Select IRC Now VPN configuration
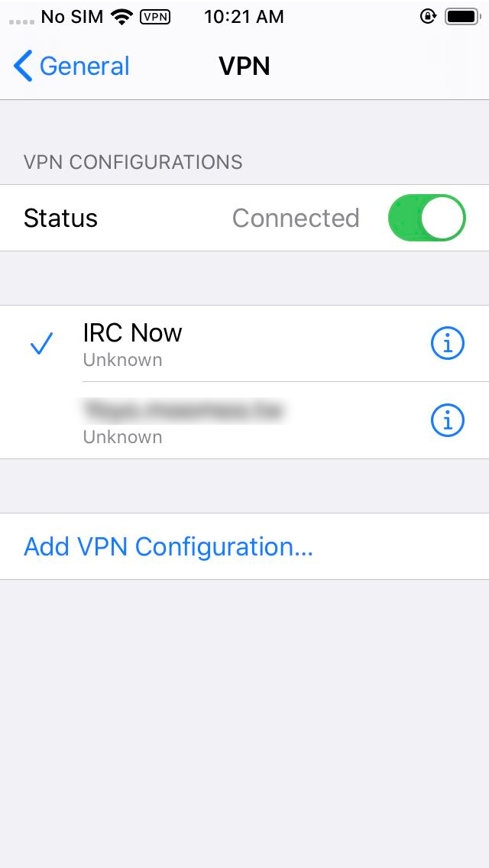This screenshot has width=489, height=868. pos(244,343)
